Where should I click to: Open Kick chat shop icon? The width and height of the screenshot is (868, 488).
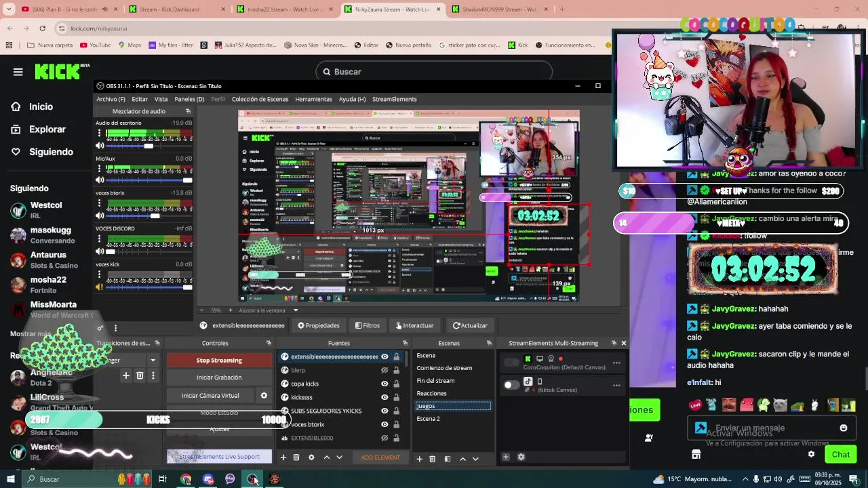(696, 455)
